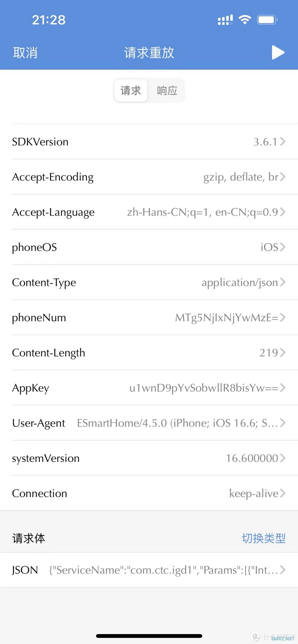Switch to the 响应 segment

pyautogui.click(x=167, y=90)
